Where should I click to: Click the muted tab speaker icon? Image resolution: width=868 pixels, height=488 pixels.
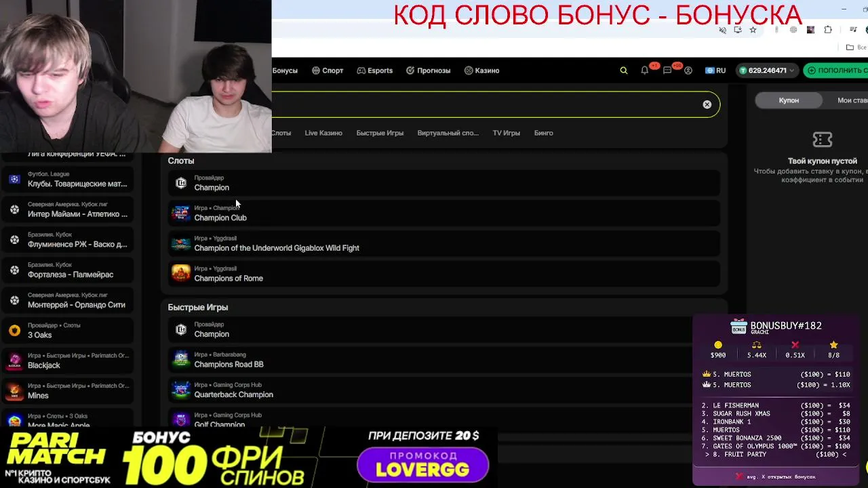(x=722, y=30)
